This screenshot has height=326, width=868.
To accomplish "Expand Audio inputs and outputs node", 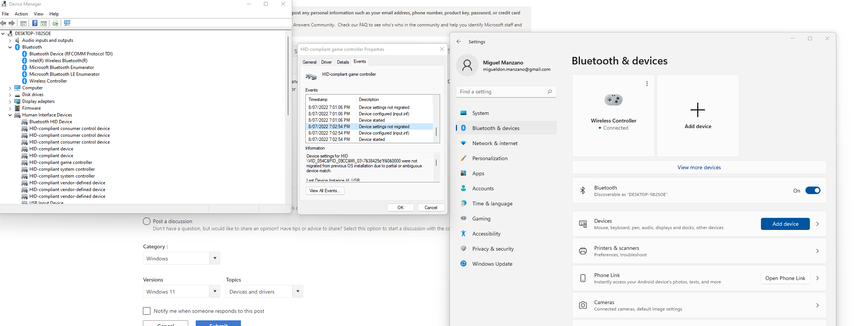I will (x=10, y=40).
